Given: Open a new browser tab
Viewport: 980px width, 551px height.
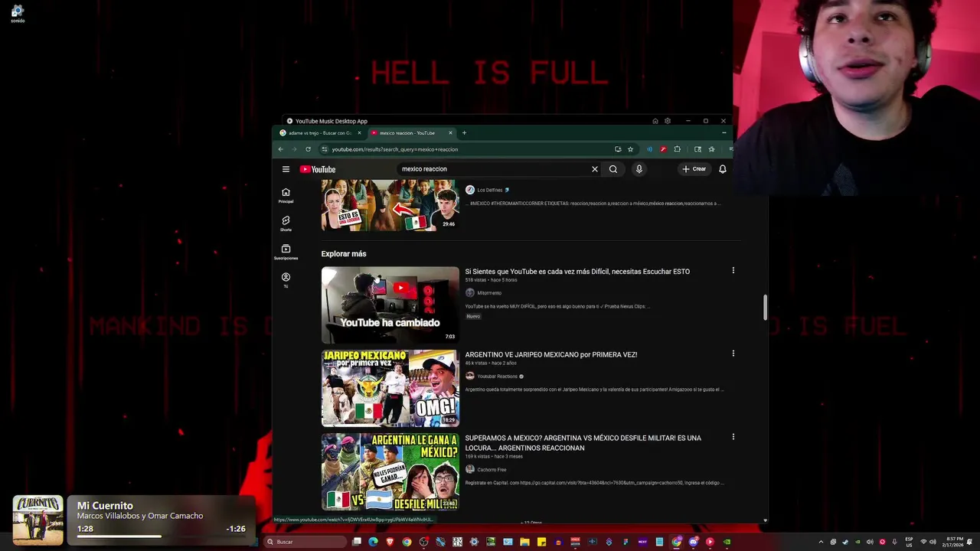Looking at the screenshot, I should (x=464, y=133).
